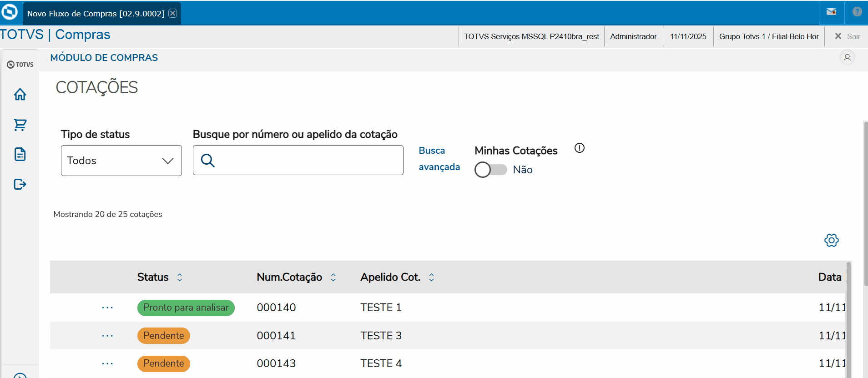The height and width of the screenshot is (378, 868).
Task: Sort table by Status column
Action: 180,277
